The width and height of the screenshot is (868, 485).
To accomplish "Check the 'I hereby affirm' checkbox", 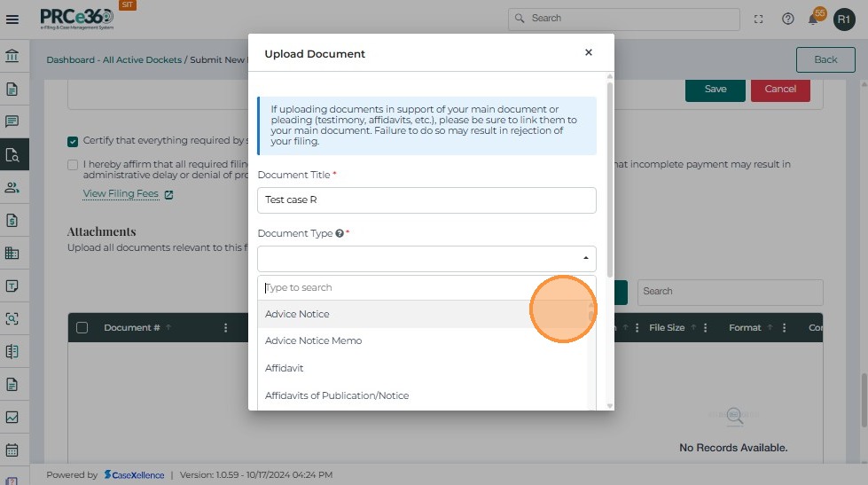I will [73, 164].
